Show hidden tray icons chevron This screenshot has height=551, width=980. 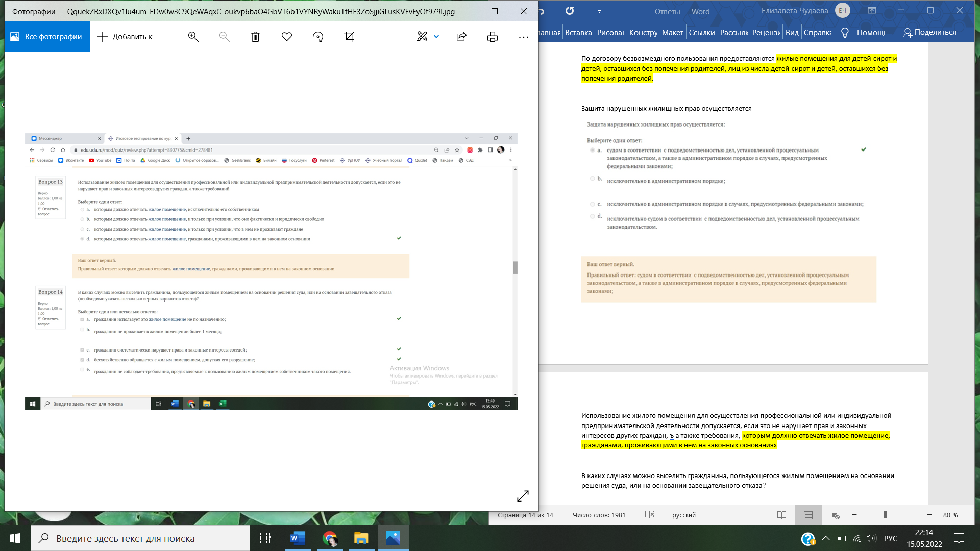pos(825,538)
